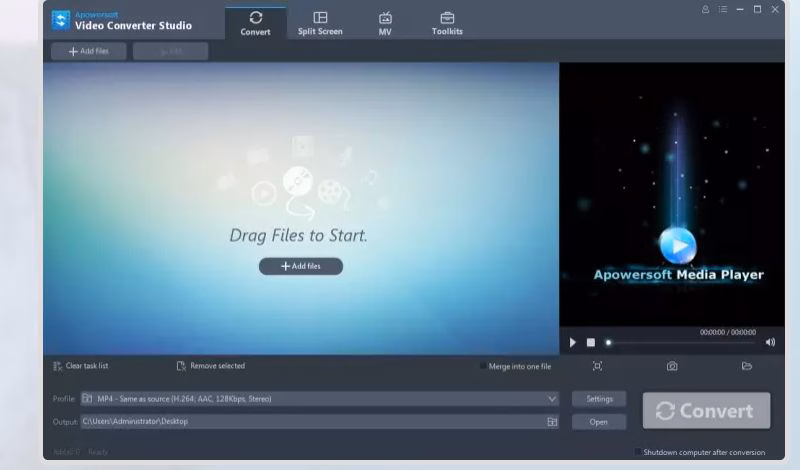The height and width of the screenshot is (470, 800).
Task: Open the Toolkits tab
Action: pos(447,23)
